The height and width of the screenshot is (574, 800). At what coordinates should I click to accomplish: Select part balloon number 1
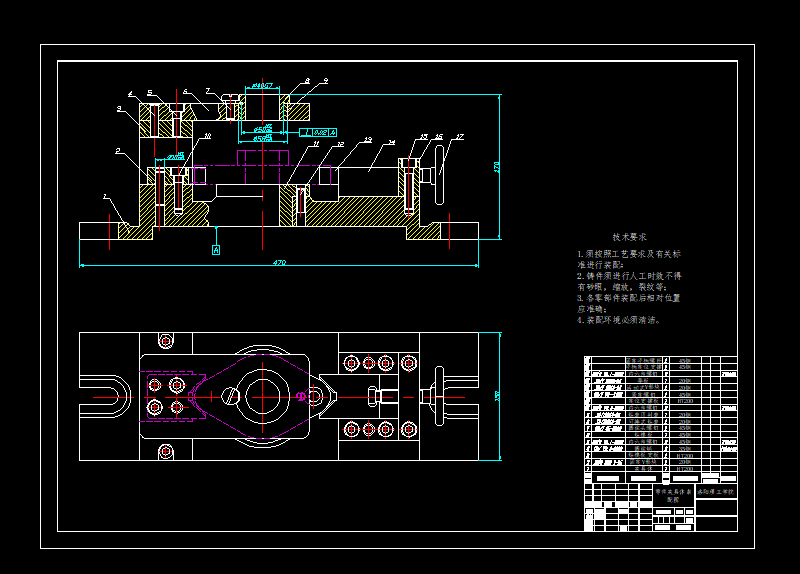tap(105, 196)
